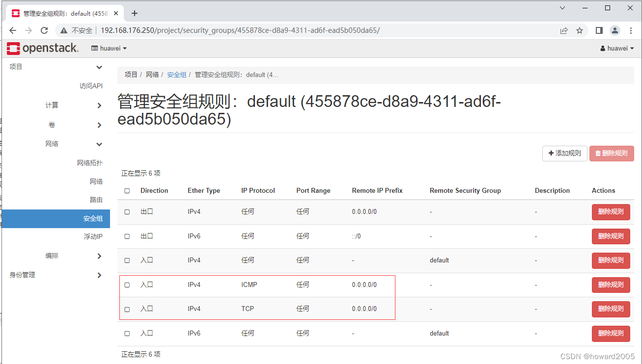This screenshot has width=642, height=364.
Task: Close the security group rules tab
Action: (116, 13)
